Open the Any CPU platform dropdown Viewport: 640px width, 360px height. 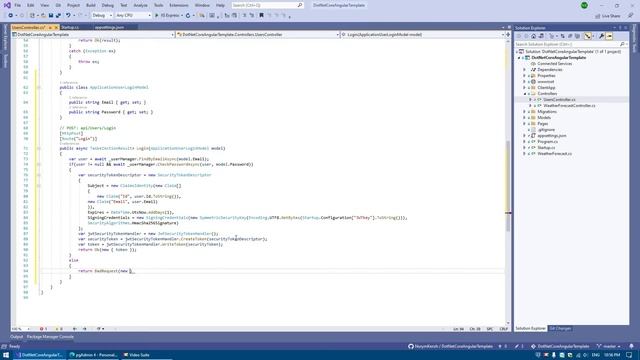(x=133, y=16)
